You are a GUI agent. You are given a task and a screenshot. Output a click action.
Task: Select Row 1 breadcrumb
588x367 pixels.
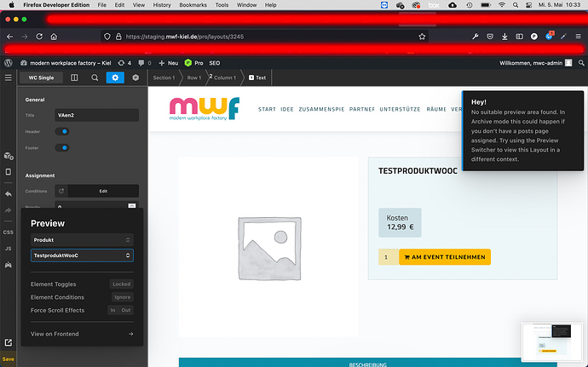click(194, 77)
